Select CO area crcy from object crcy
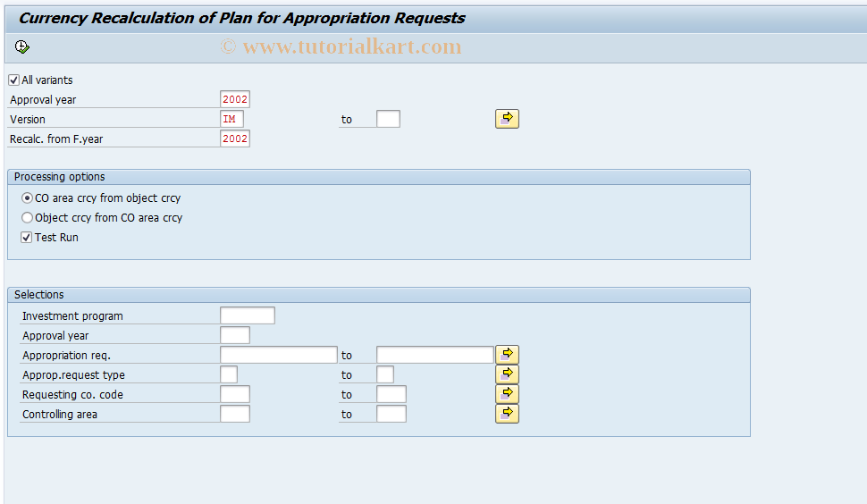This screenshot has width=867, height=504. point(27,197)
